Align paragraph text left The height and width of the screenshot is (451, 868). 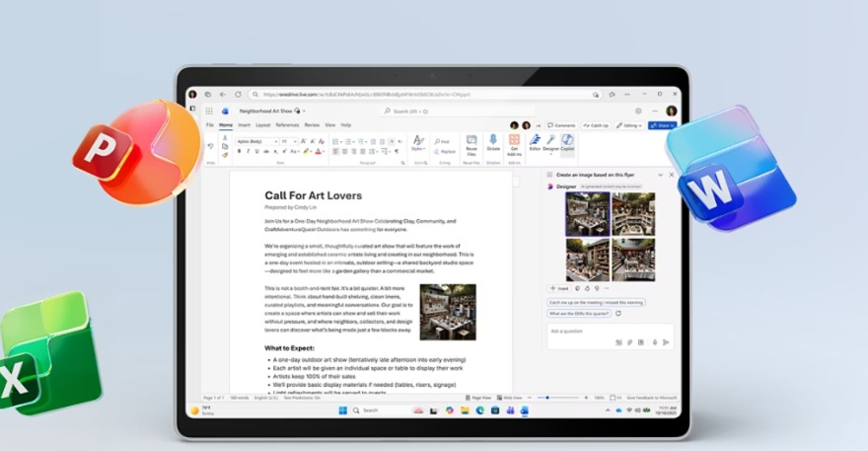[x=335, y=151]
